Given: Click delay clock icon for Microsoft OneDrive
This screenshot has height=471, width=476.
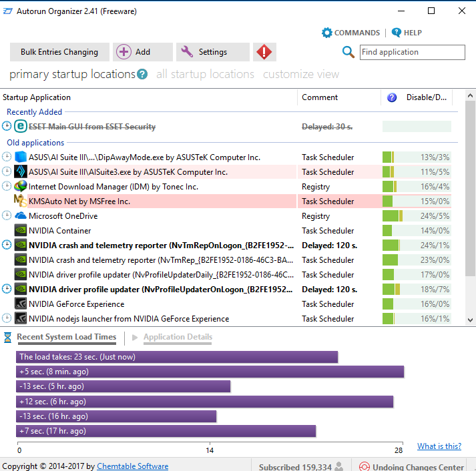Looking at the screenshot, I should coord(7,215).
